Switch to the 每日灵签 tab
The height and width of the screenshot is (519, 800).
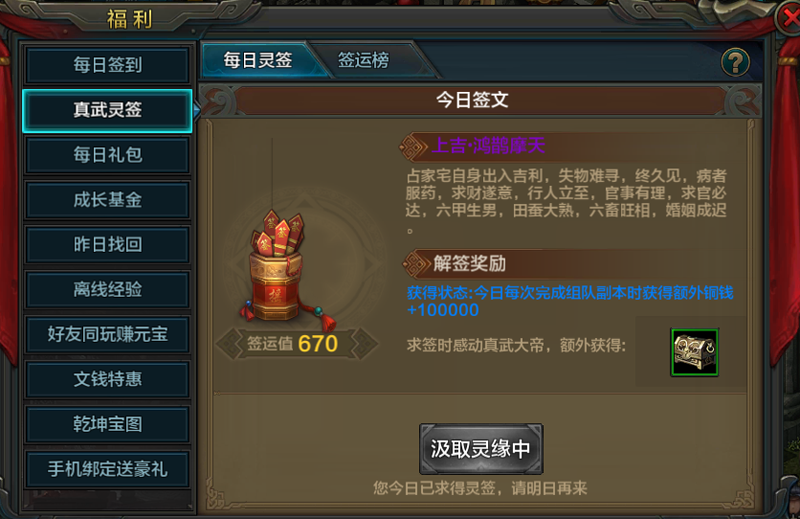tap(258, 60)
